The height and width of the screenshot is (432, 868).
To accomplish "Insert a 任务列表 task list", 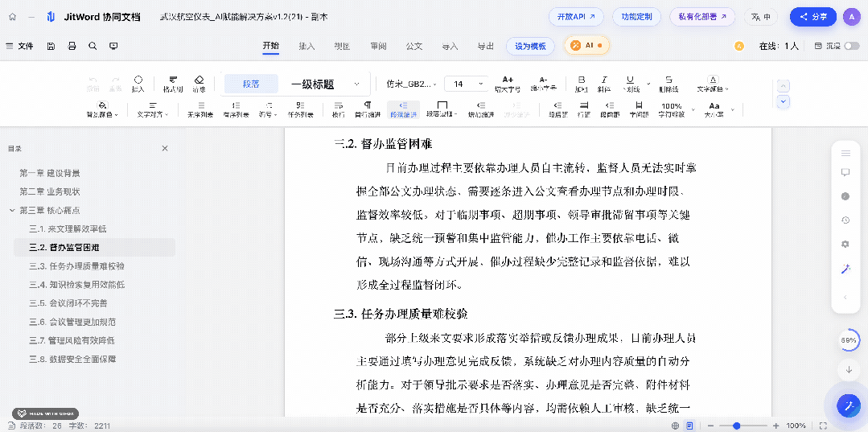I will (x=300, y=109).
